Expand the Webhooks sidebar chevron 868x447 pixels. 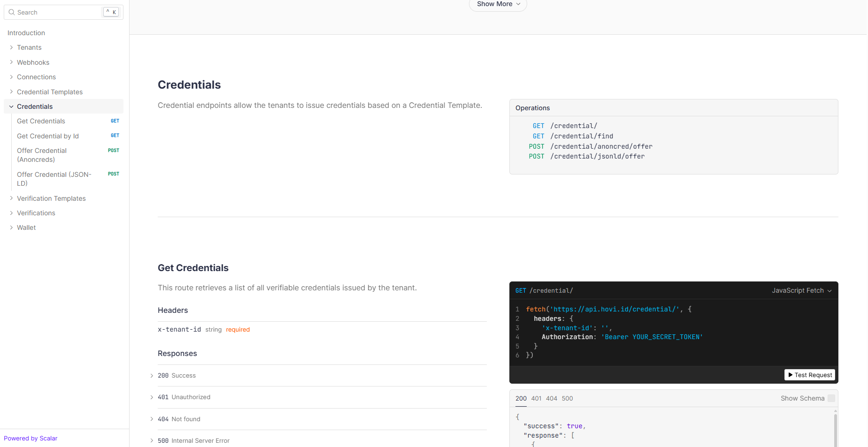[11, 62]
